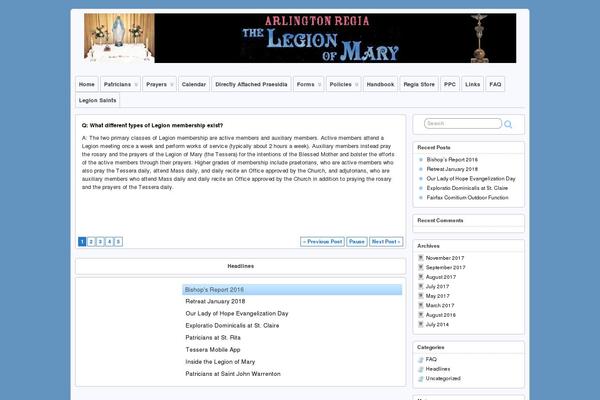Open the Regia Store menu item
The width and height of the screenshot is (600, 400).
point(419,84)
